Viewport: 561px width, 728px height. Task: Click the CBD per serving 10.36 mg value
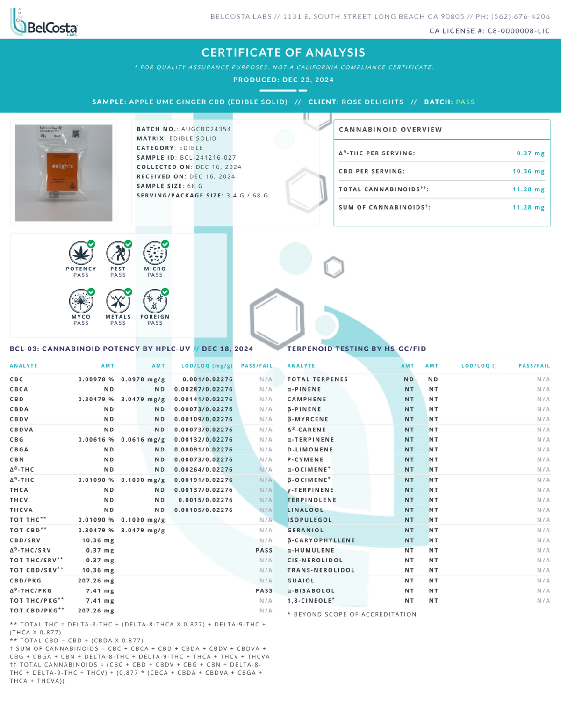coord(528,171)
